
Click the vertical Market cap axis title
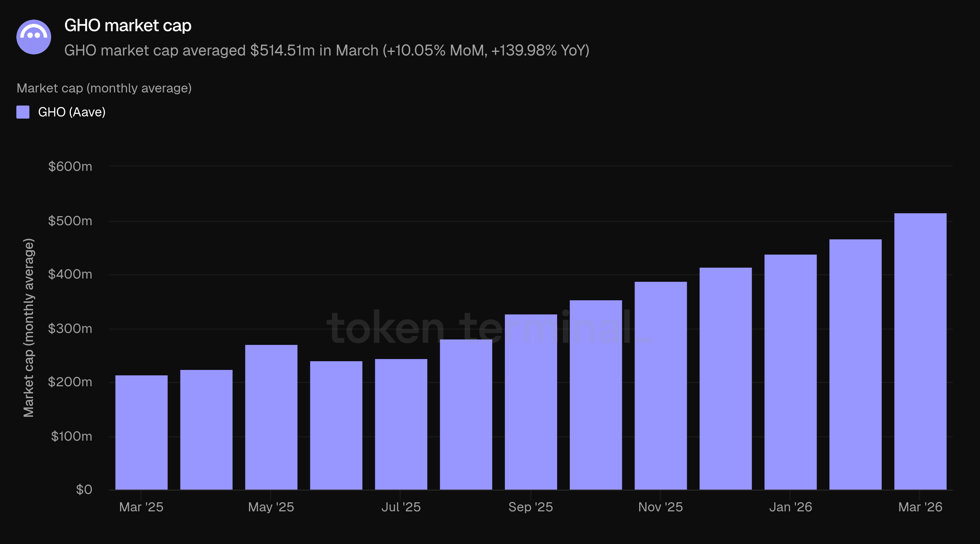click(x=29, y=328)
